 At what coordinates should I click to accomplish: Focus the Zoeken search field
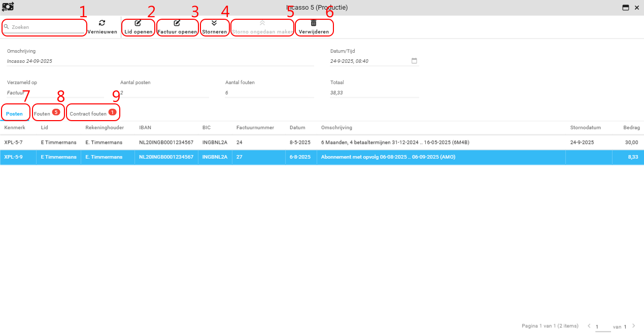(47, 27)
